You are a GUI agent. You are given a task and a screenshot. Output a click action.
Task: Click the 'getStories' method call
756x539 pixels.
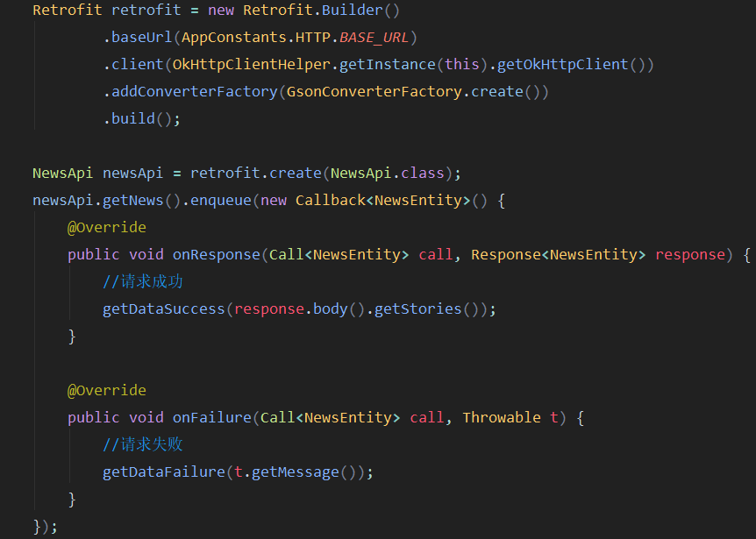(418, 309)
